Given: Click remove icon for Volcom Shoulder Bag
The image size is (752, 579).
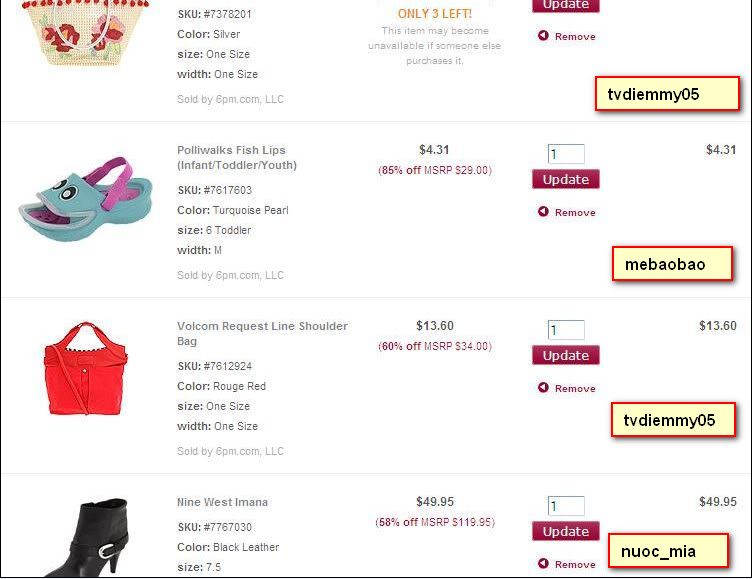Looking at the screenshot, I should [x=543, y=388].
